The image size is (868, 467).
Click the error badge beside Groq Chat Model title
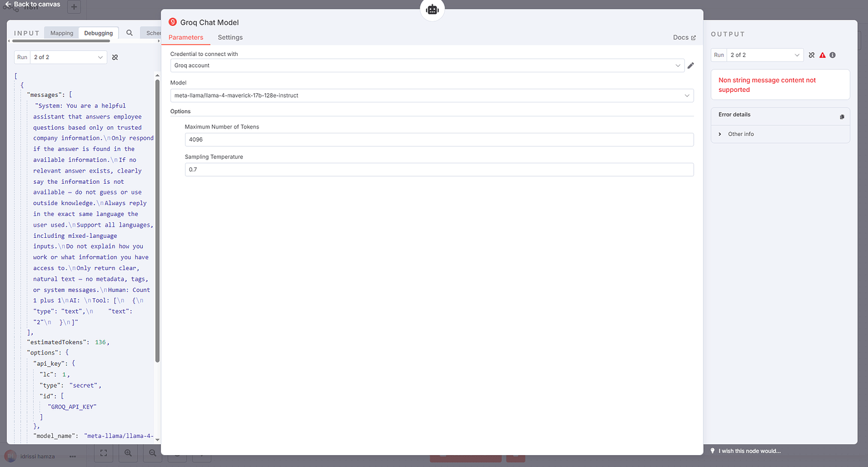point(172,21)
